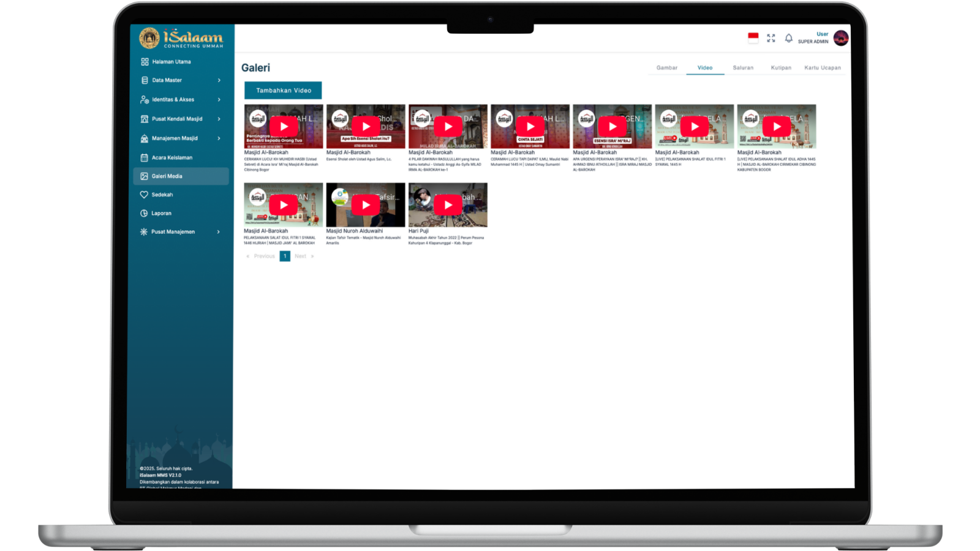Expand the Identitas & Akses submenu
Image resolution: width=980 pixels, height=551 pixels.
click(x=219, y=100)
